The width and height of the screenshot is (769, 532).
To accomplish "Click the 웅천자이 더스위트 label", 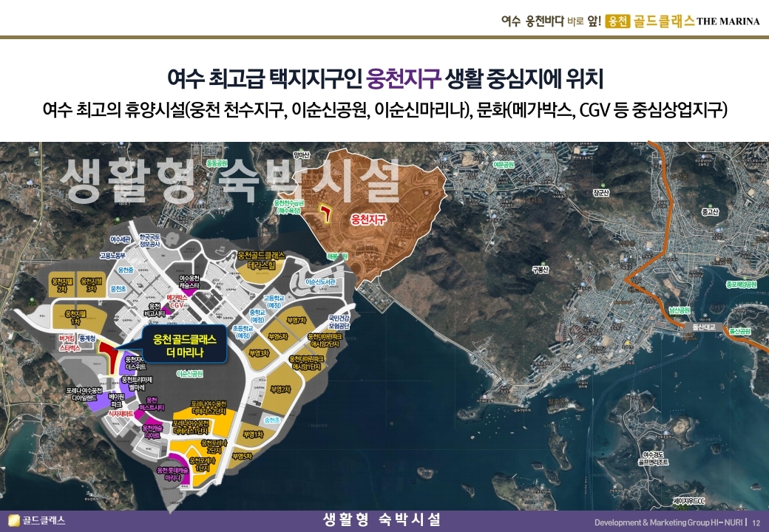I will (137, 363).
